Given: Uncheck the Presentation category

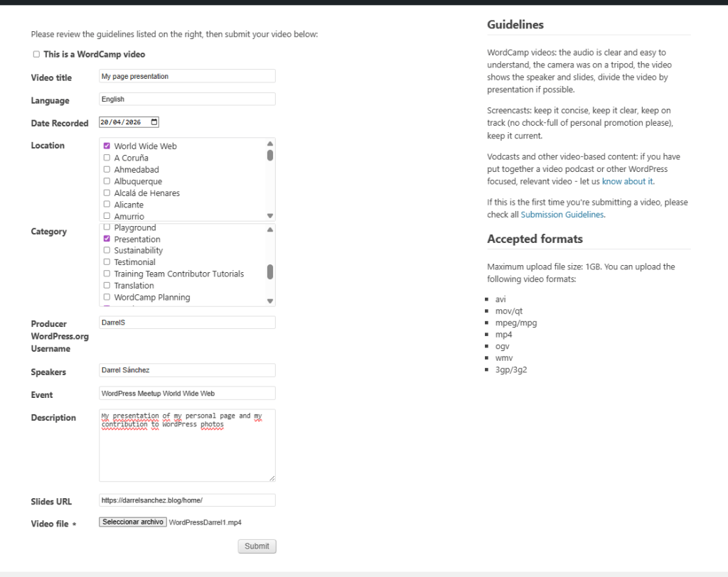Looking at the screenshot, I should click(107, 239).
